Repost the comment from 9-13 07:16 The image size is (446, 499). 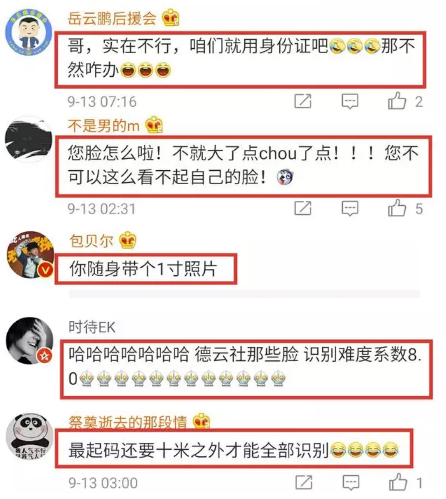click(303, 101)
